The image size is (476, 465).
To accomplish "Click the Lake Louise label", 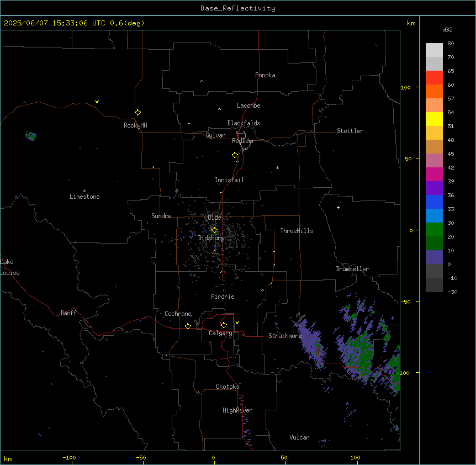I will click(x=10, y=267).
